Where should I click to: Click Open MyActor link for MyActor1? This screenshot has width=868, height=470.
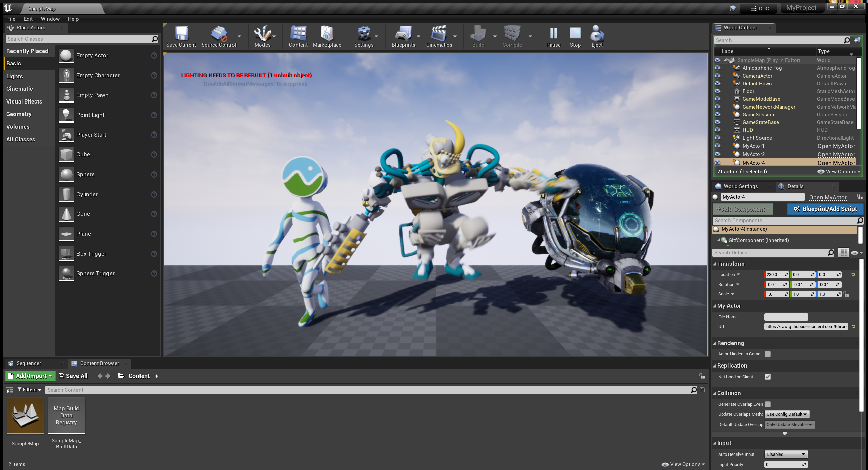[x=836, y=146]
